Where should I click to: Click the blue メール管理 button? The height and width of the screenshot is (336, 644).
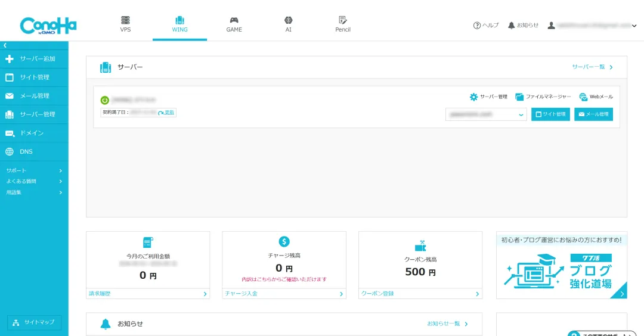coord(593,114)
